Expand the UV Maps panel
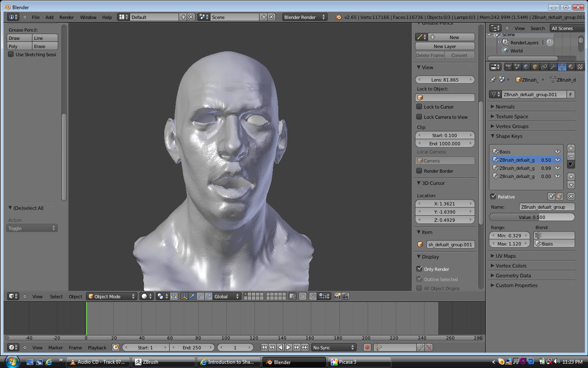The height and width of the screenshot is (368, 588). (x=505, y=256)
